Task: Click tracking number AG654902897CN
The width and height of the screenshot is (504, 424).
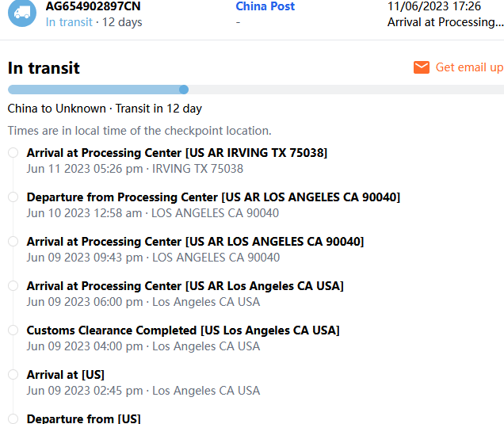Action: point(93,6)
